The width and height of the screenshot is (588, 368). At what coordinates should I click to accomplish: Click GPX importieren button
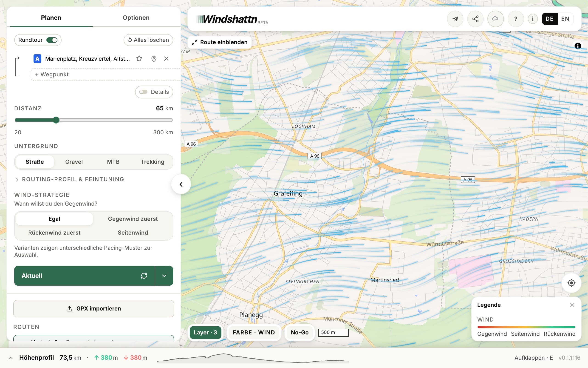point(93,309)
